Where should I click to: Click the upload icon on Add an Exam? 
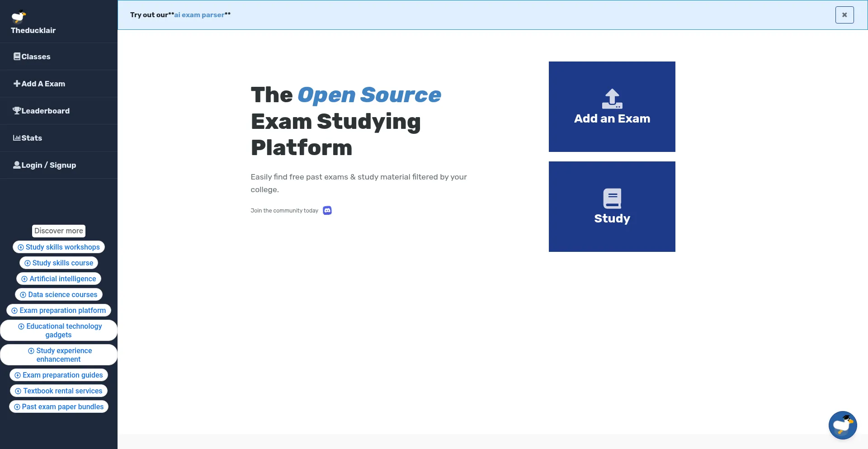(612, 99)
